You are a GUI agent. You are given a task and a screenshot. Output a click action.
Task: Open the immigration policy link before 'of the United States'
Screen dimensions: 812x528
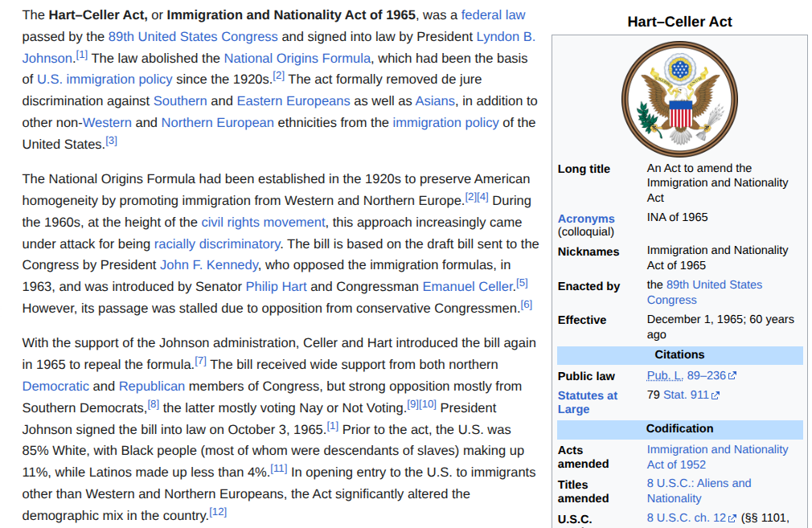pyautogui.click(x=445, y=123)
